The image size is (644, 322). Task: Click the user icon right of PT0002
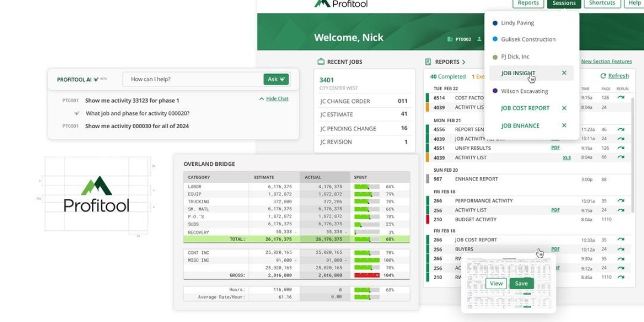pyautogui.click(x=479, y=39)
